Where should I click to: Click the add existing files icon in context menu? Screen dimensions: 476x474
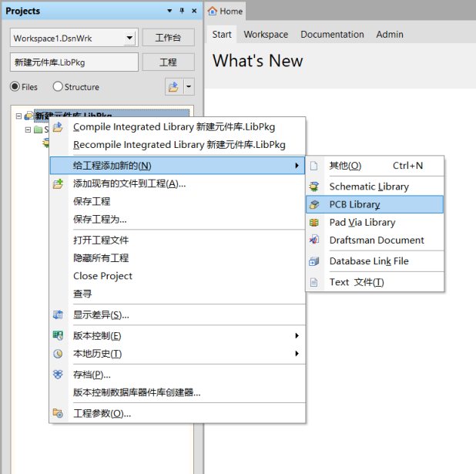point(58,183)
